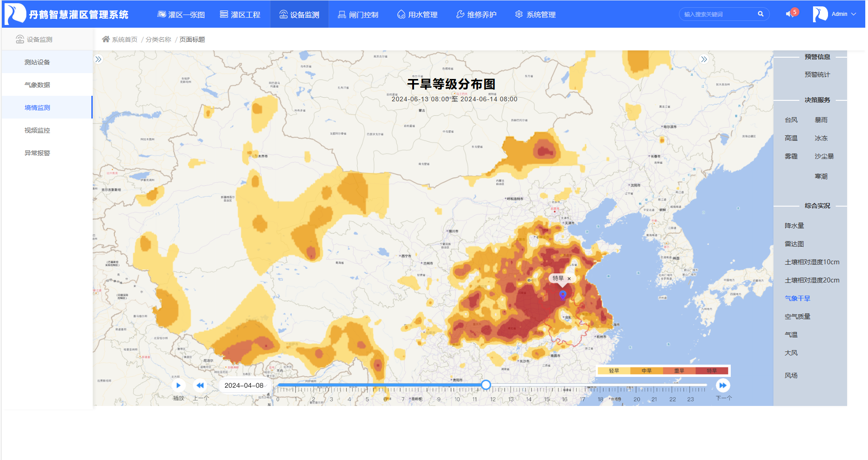Click the 干旱等级分布图 map title

click(x=451, y=84)
